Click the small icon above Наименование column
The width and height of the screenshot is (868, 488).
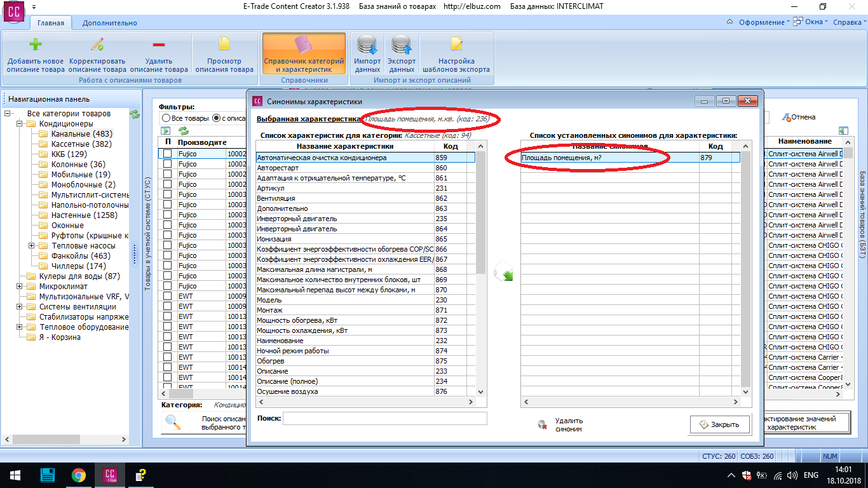843,131
